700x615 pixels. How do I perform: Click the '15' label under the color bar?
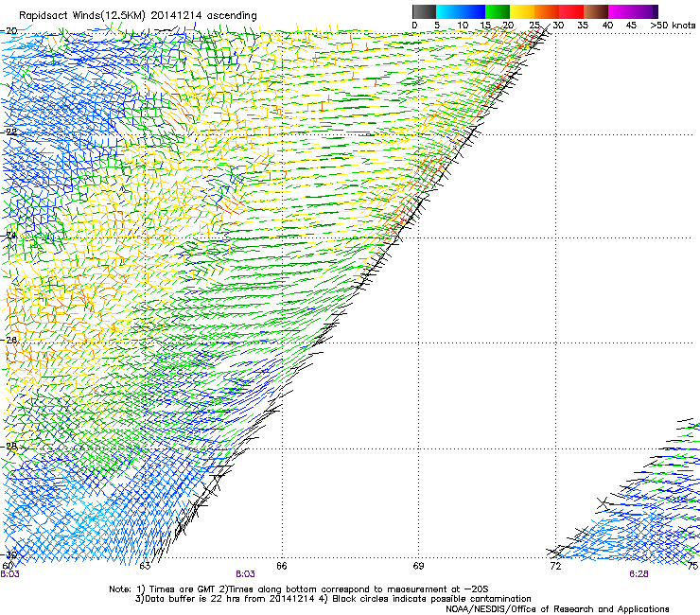click(x=485, y=26)
